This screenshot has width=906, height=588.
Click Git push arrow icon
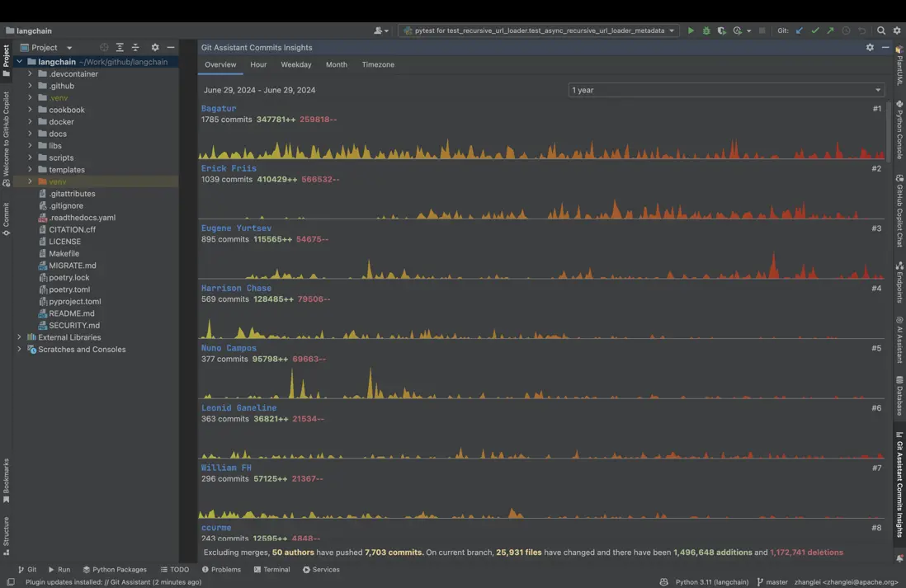(830, 31)
